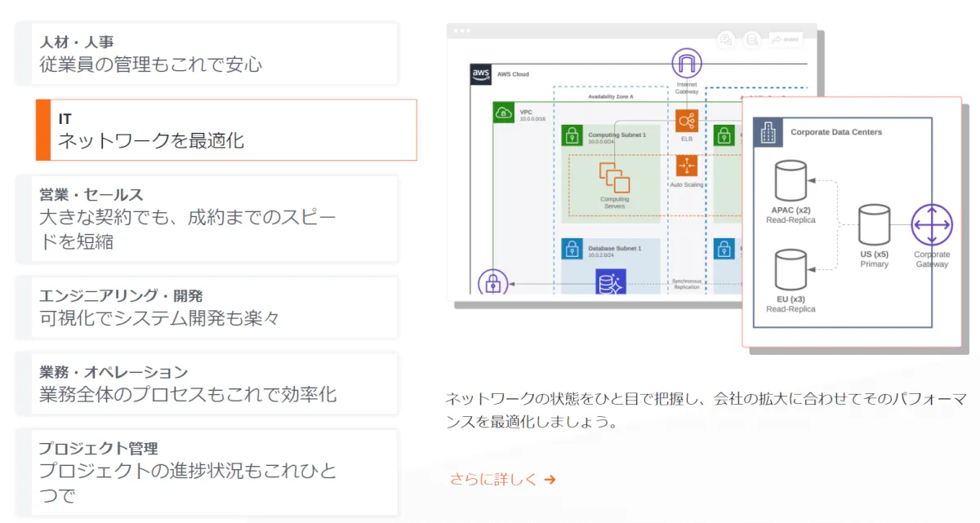Click the paragraph starting ネットワークの状態をひと目で把握し
Image resolution: width=980 pixels, height=523 pixels.
[706, 410]
